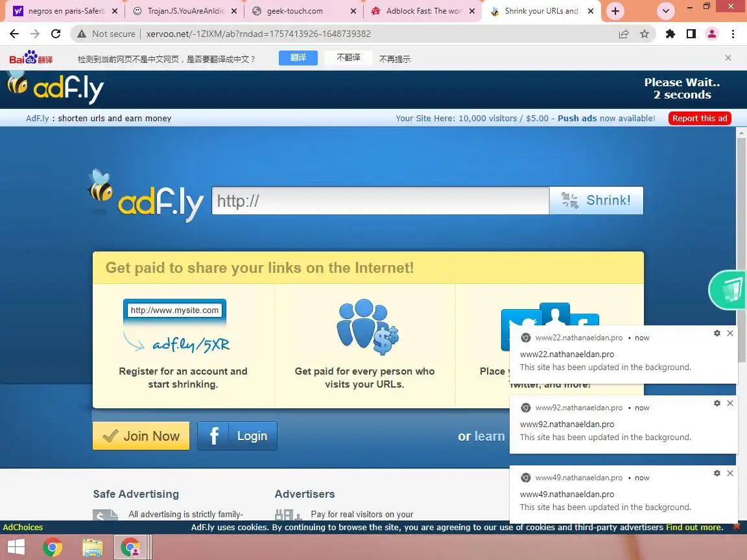Close the cookie notice bar
Viewport: 747px width, 560px height.
[736, 527]
